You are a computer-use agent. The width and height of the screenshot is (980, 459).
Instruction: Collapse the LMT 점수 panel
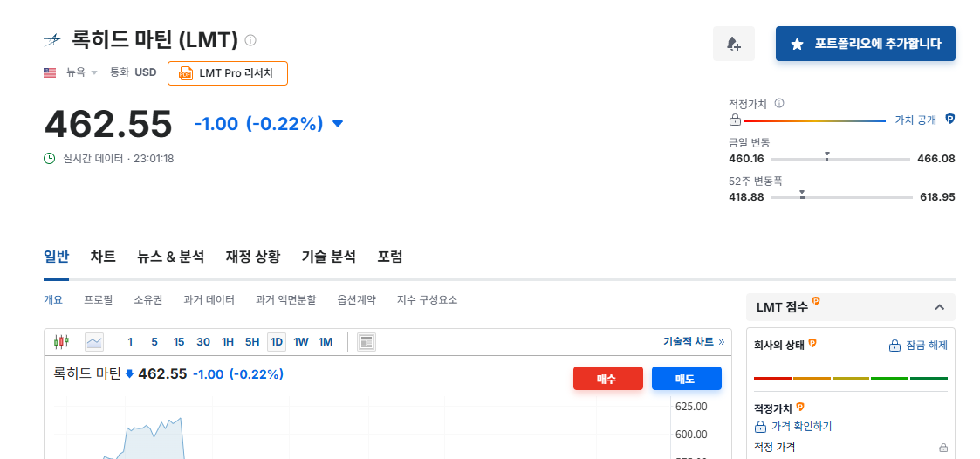coord(939,307)
